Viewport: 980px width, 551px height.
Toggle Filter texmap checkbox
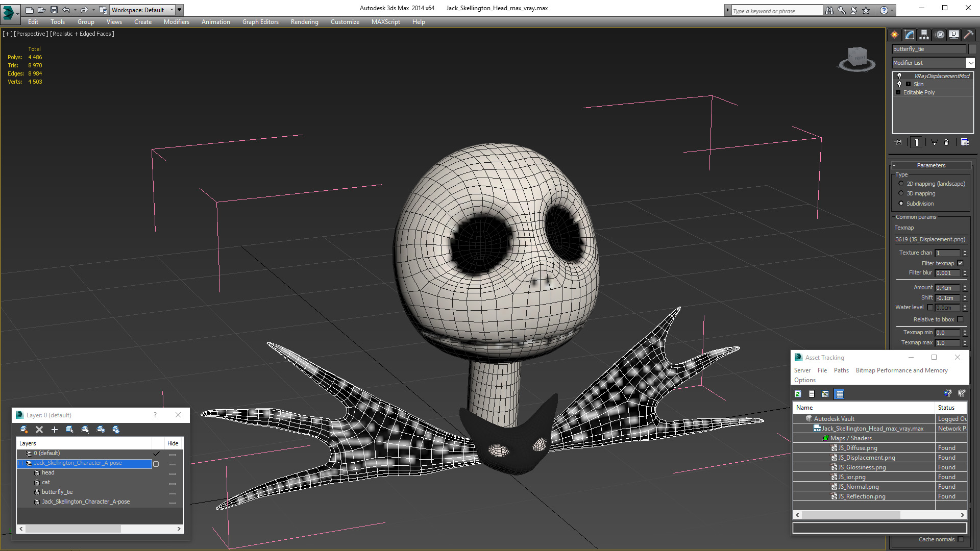coord(960,263)
